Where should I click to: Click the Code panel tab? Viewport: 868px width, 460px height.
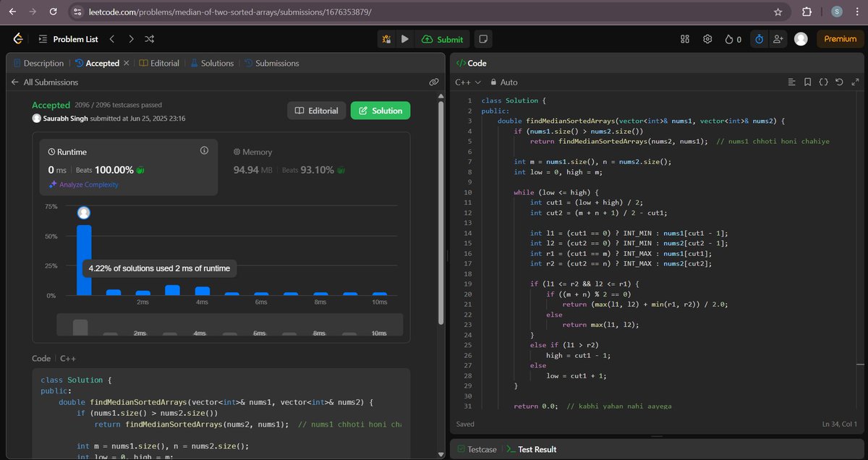471,63
